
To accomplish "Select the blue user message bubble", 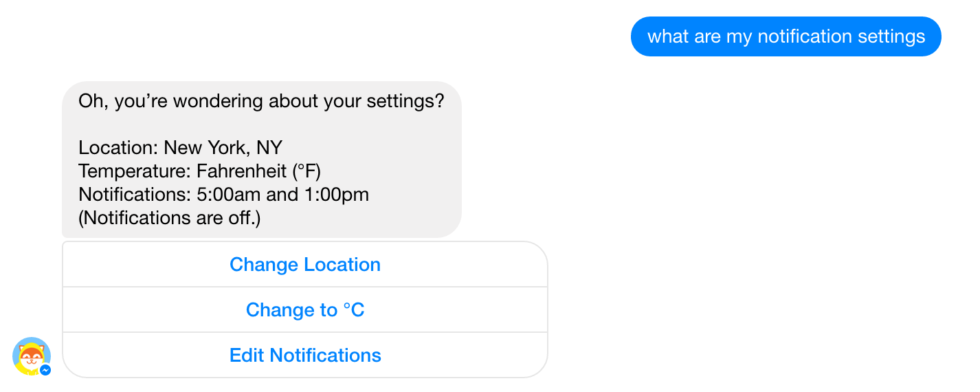I will pyautogui.click(x=786, y=36).
